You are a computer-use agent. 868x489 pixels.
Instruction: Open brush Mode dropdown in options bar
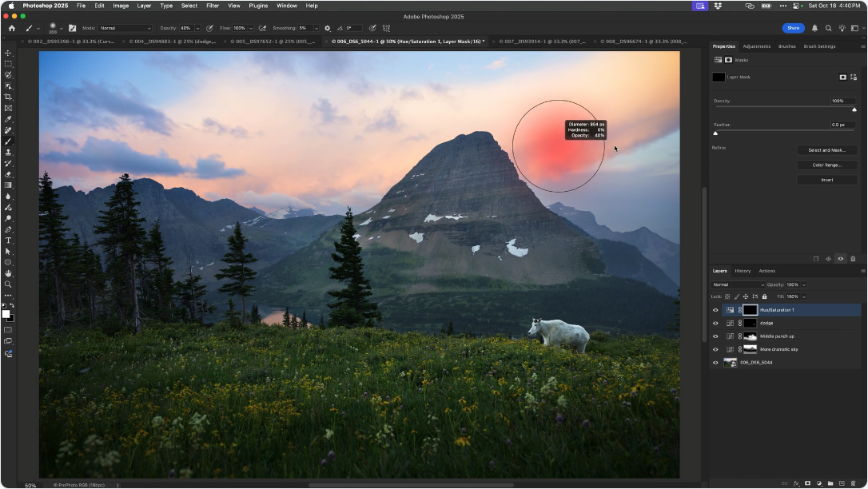pos(125,28)
